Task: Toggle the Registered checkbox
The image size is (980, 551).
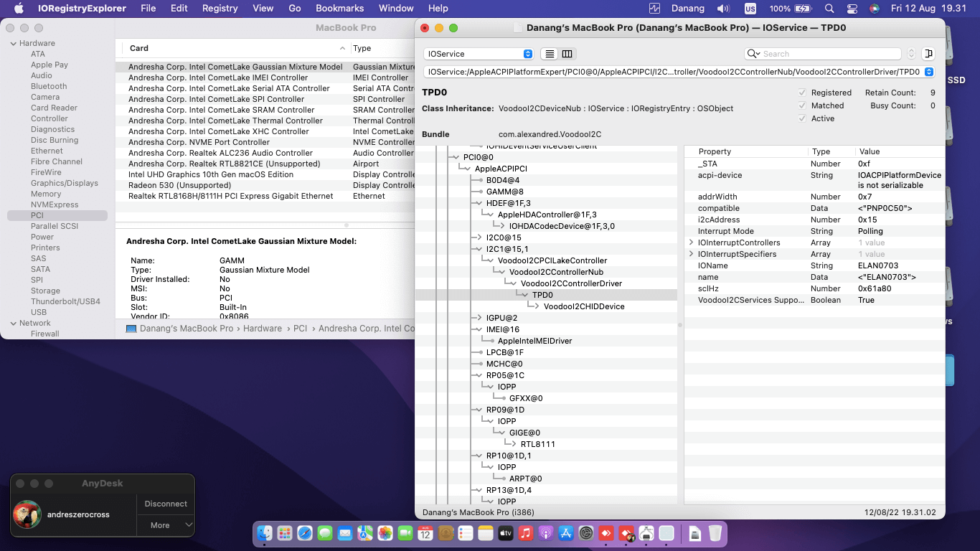Action: [802, 93]
